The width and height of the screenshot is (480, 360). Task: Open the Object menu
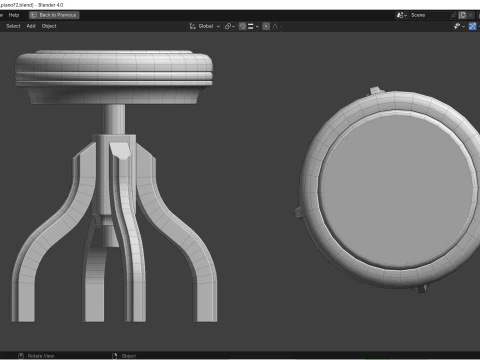click(x=49, y=26)
